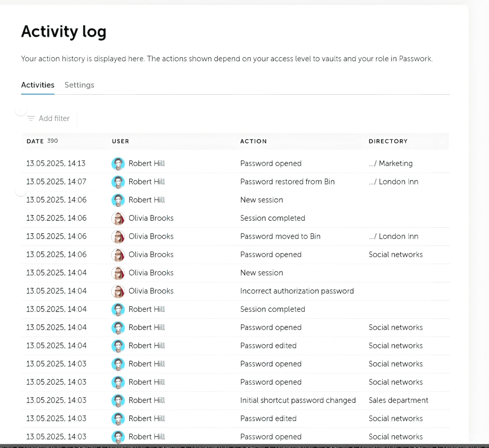Click 'Session completed' by Olivia Brooks
Viewport: 489px width, 448px height.
pyautogui.click(x=273, y=218)
